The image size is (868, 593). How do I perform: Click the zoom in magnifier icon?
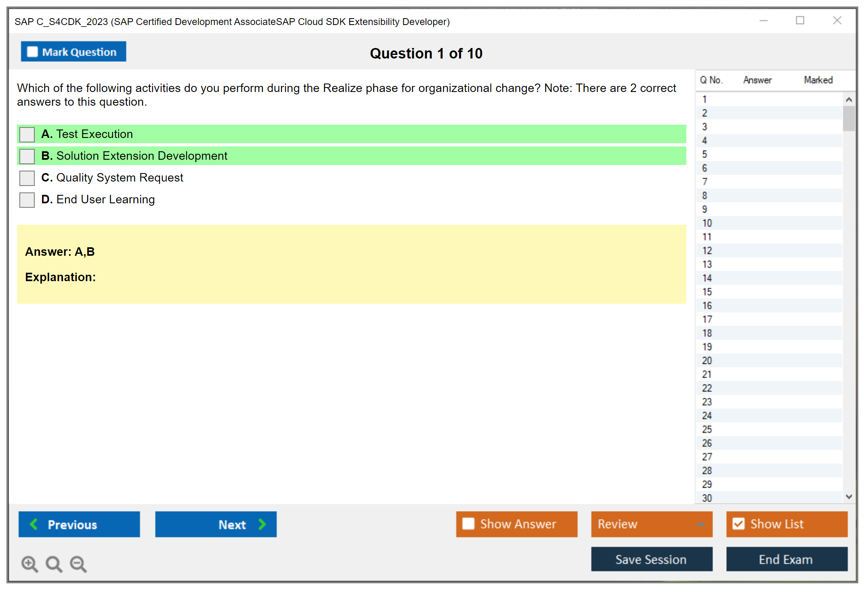pyautogui.click(x=29, y=564)
